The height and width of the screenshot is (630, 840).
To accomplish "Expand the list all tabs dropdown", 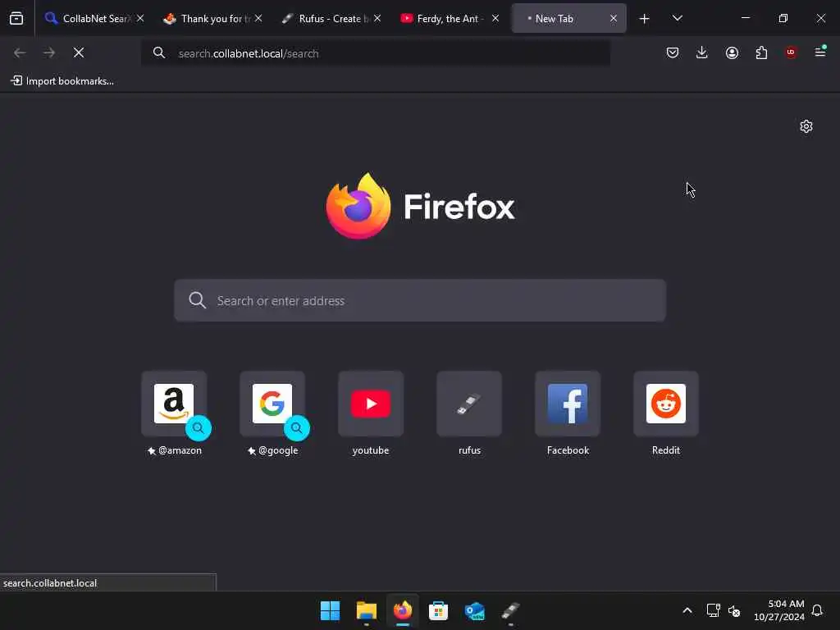I will click(x=677, y=18).
